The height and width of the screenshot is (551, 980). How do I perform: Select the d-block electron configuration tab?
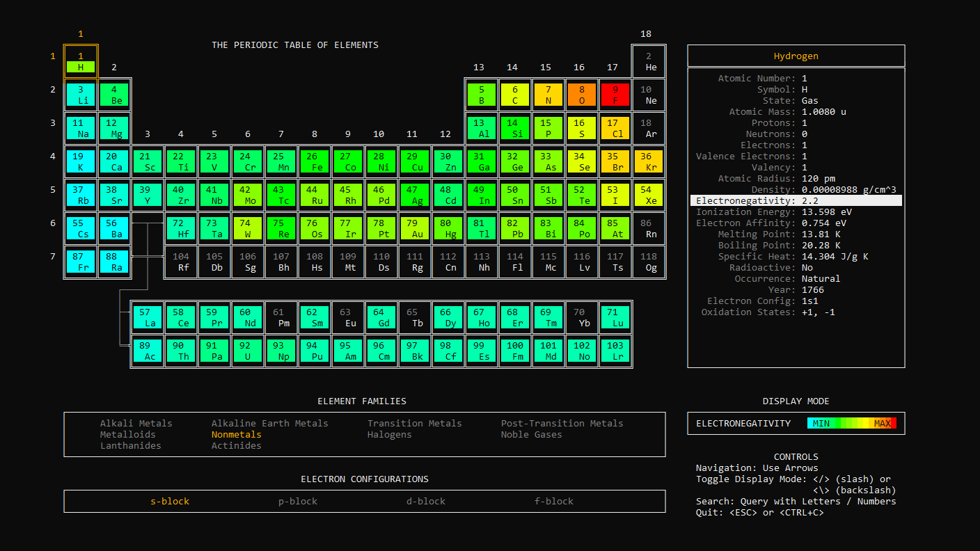tap(425, 501)
